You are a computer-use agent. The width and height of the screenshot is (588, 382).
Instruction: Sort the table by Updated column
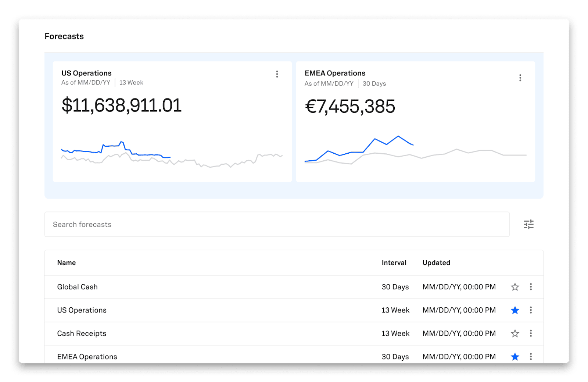(436, 263)
